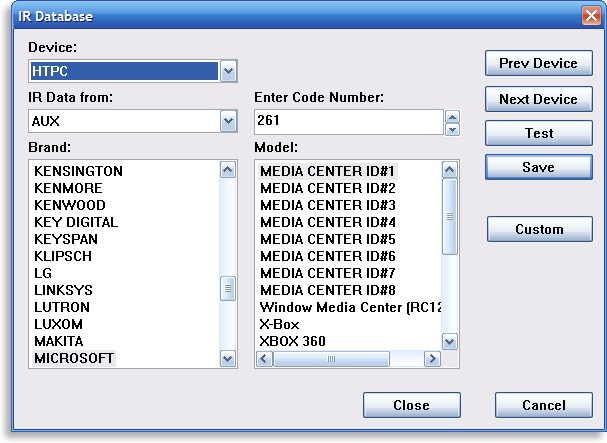Choose model MEDIA CENTER ID#7
607x443 pixels.
328,273
